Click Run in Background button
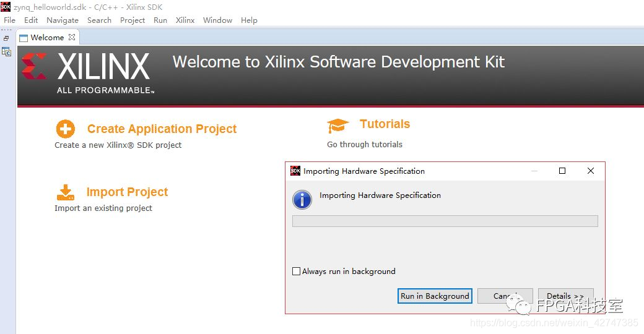The image size is (644, 334). tap(435, 296)
